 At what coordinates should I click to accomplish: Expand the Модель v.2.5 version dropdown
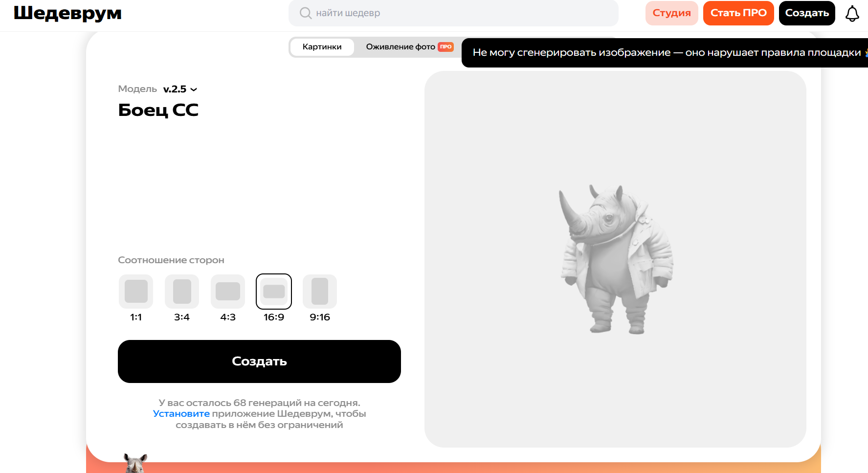click(x=180, y=89)
